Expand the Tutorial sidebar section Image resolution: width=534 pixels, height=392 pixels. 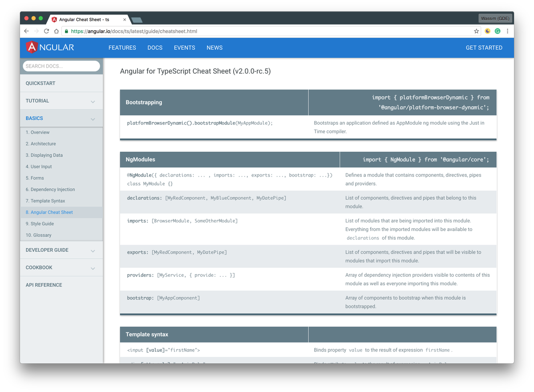pyautogui.click(x=61, y=101)
